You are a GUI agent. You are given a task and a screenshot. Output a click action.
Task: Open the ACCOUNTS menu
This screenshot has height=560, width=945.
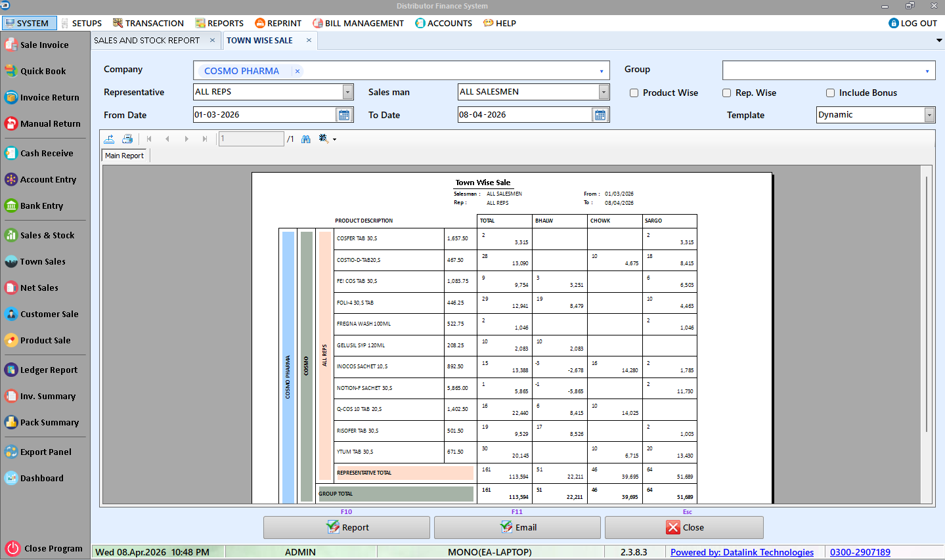(x=443, y=23)
